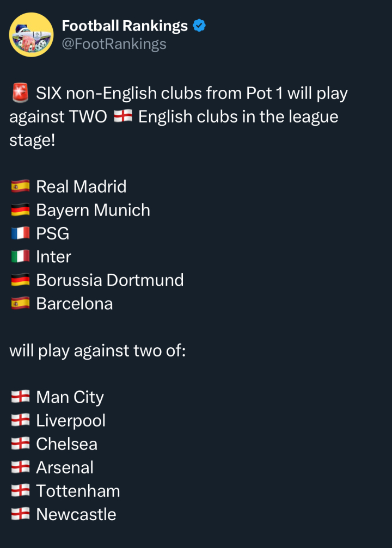Screen dimensions: 392x548
Task: Click the Football Rankings display name
Action: click(125, 26)
